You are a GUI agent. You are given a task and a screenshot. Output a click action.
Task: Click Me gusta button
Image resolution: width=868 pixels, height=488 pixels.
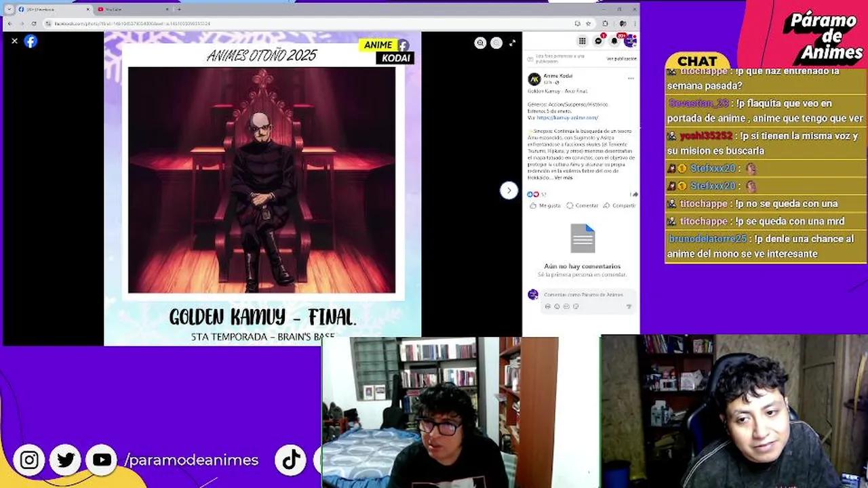click(x=546, y=205)
